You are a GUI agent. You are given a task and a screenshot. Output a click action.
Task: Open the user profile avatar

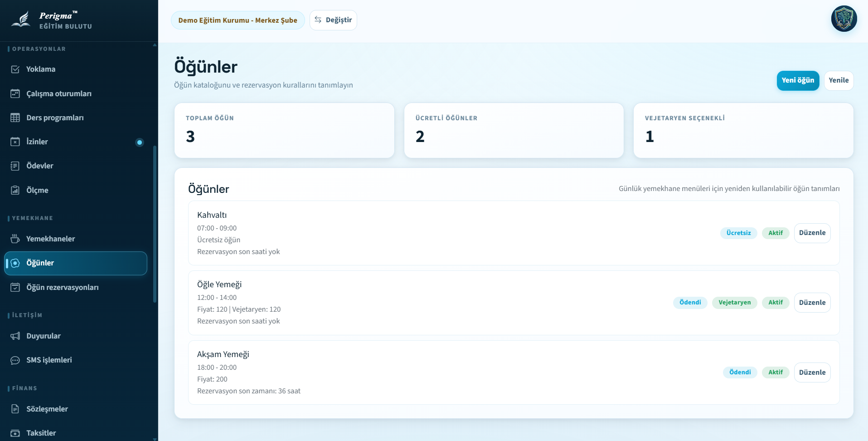844,19
